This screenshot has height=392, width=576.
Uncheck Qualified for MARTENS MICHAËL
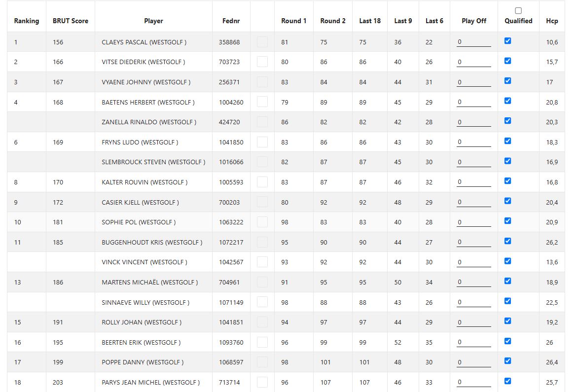pyautogui.click(x=507, y=281)
